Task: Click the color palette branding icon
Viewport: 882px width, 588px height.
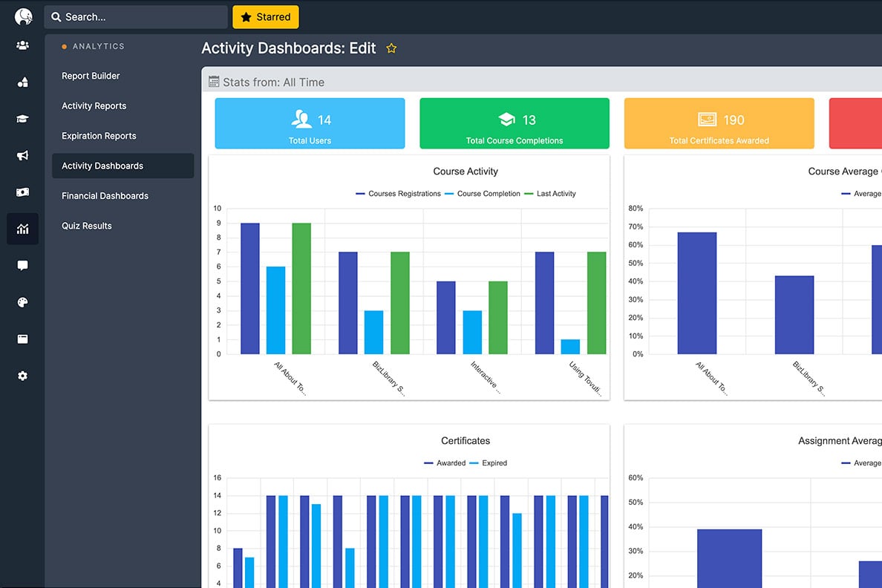Action: click(22, 301)
